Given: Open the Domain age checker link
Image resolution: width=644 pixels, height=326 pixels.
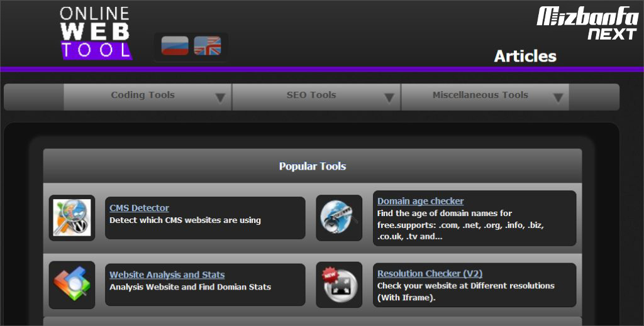Looking at the screenshot, I should coord(421,201).
